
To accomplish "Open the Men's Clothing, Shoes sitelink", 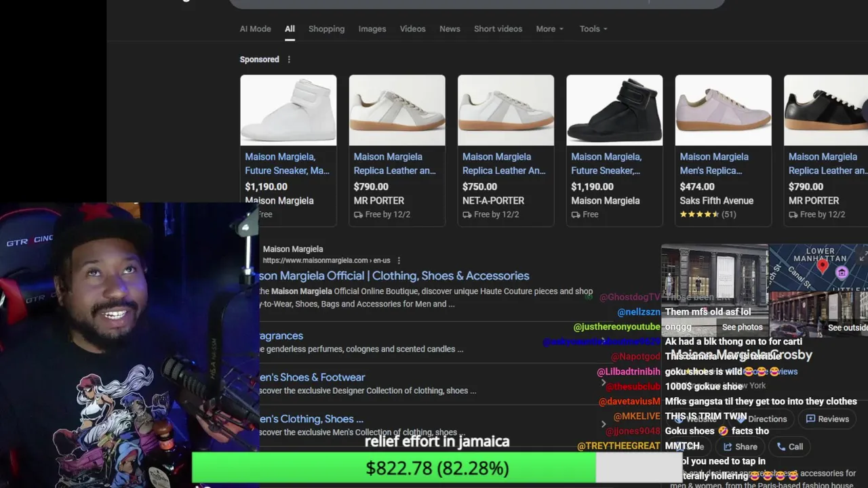I will (x=311, y=419).
